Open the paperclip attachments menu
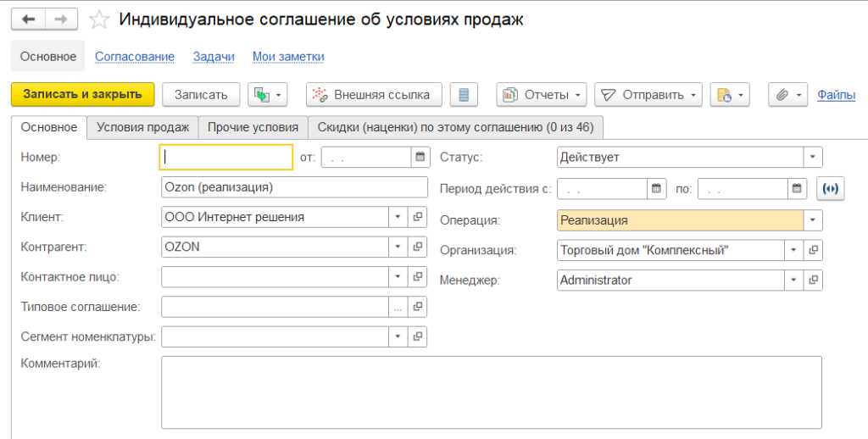This screenshot has width=868, height=439. [x=788, y=95]
